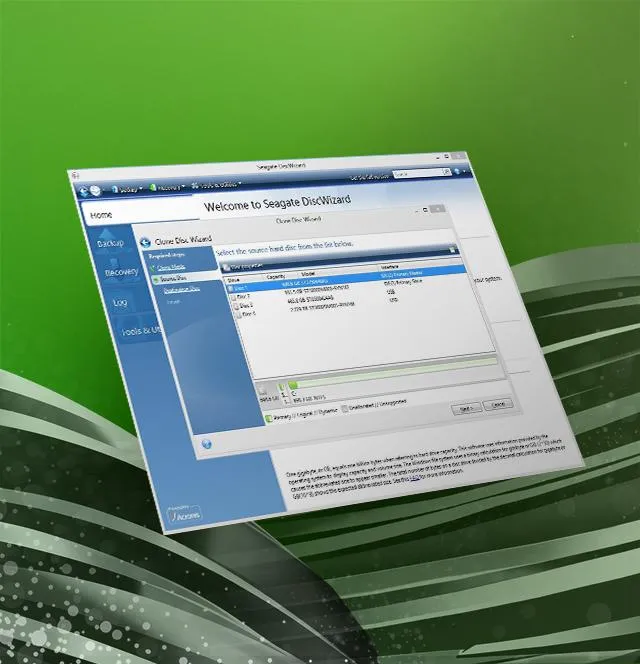Open Log in the left sidebar
The width and height of the screenshot is (640, 664).
point(120,302)
